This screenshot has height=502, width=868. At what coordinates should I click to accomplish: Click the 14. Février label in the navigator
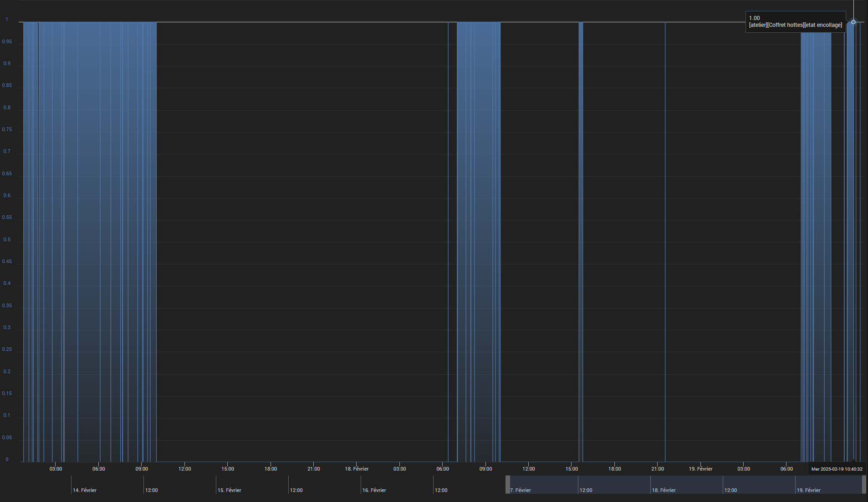click(x=85, y=490)
